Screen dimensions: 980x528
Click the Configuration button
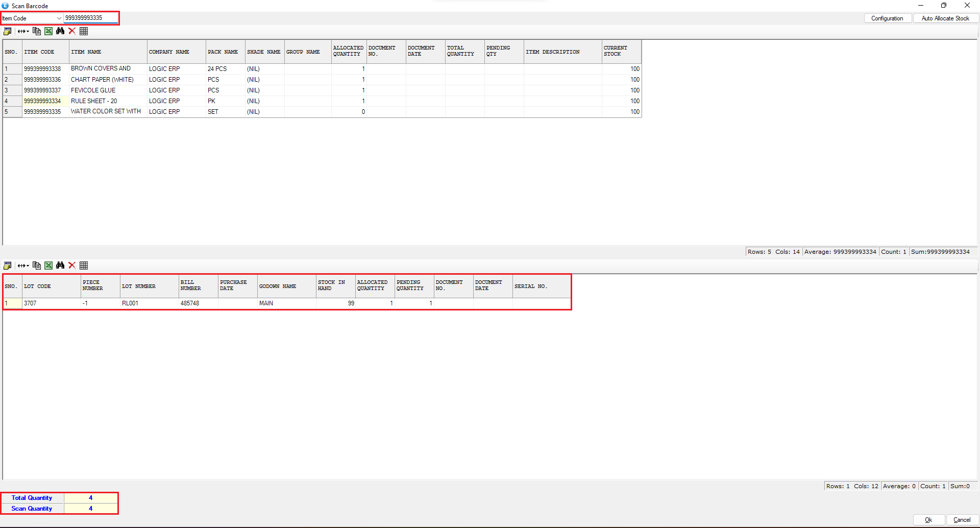click(x=887, y=18)
